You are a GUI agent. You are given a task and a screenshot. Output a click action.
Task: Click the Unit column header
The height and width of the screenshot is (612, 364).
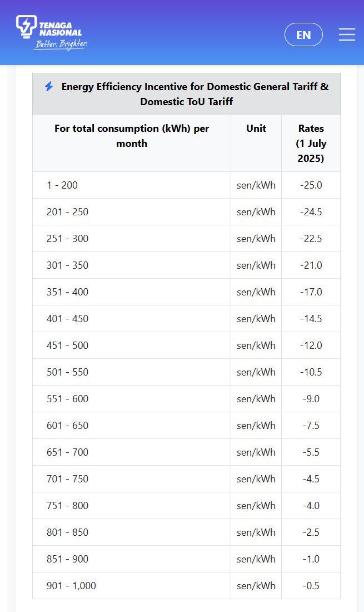coord(256,129)
